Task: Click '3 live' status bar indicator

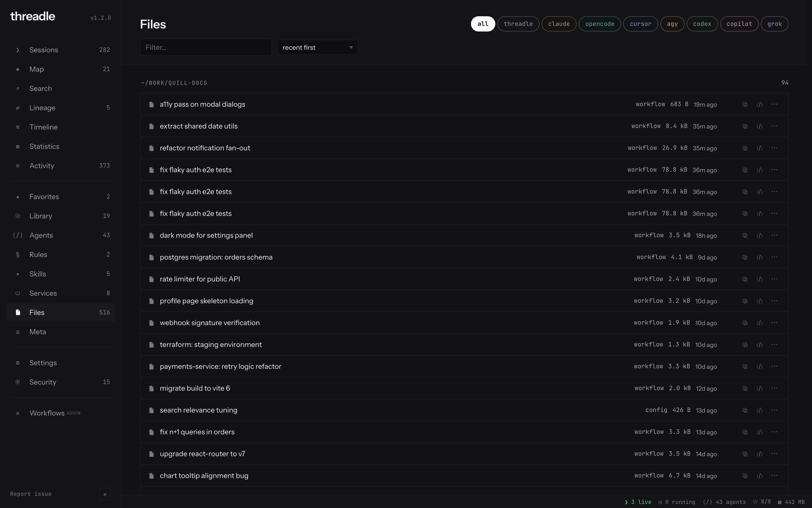Action: point(638,502)
